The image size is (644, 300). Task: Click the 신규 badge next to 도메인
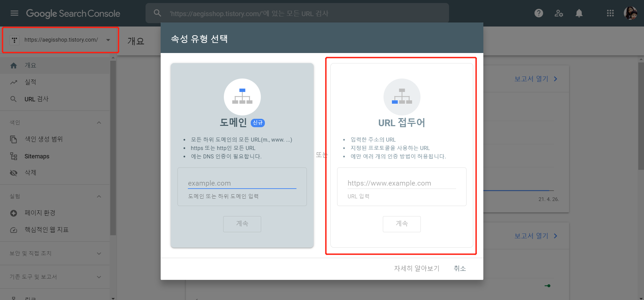click(x=258, y=123)
